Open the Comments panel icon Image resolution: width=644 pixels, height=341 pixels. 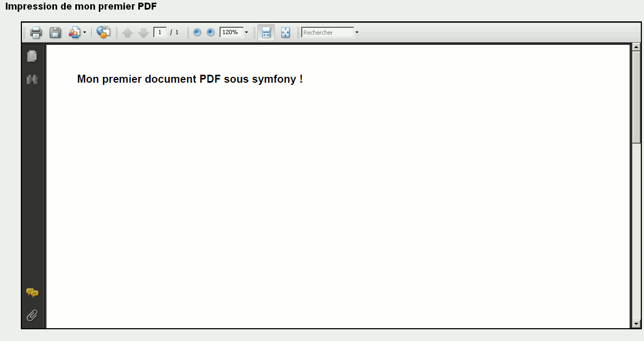point(32,293)
